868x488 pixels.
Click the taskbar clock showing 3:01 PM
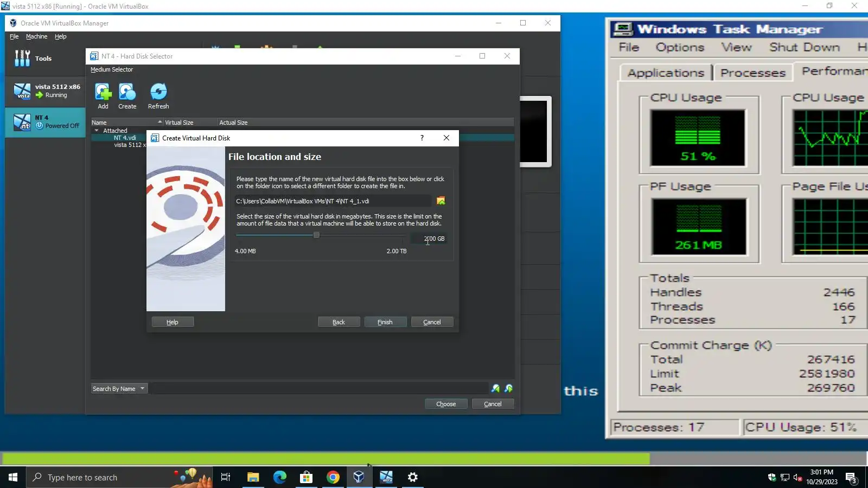pyautogui.click(x=821, y=477)
